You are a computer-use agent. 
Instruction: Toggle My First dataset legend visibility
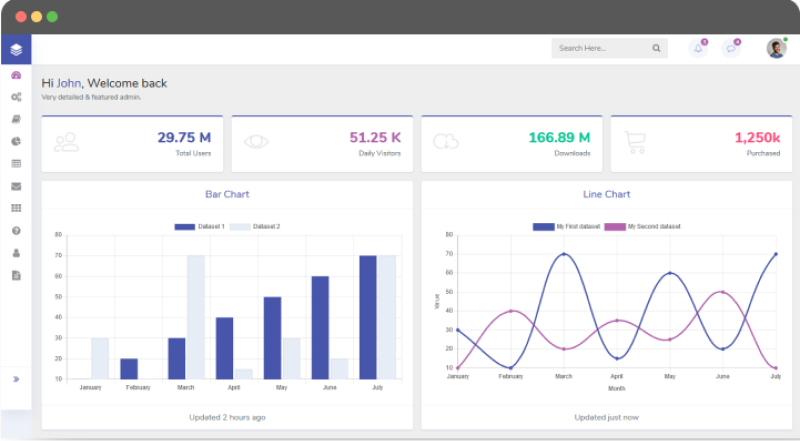566,227
